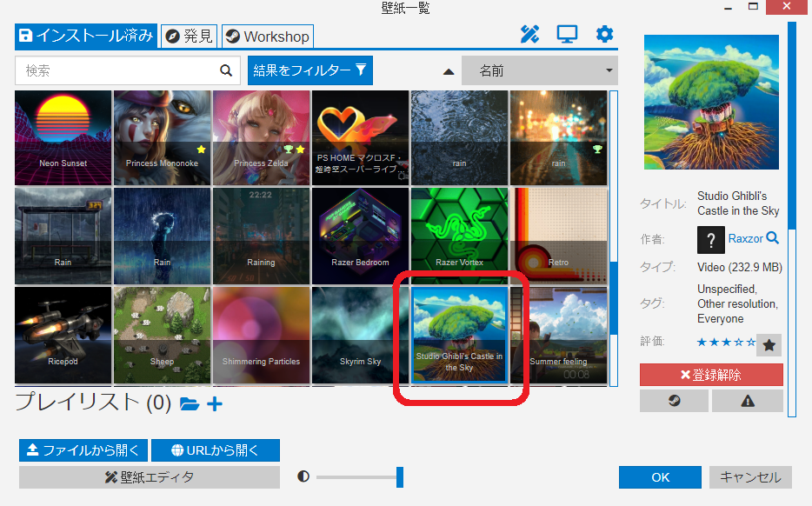Open the wallpaper in Steam workshop button
This screenshot has width=812, height=506.
[x=674, y=401]
